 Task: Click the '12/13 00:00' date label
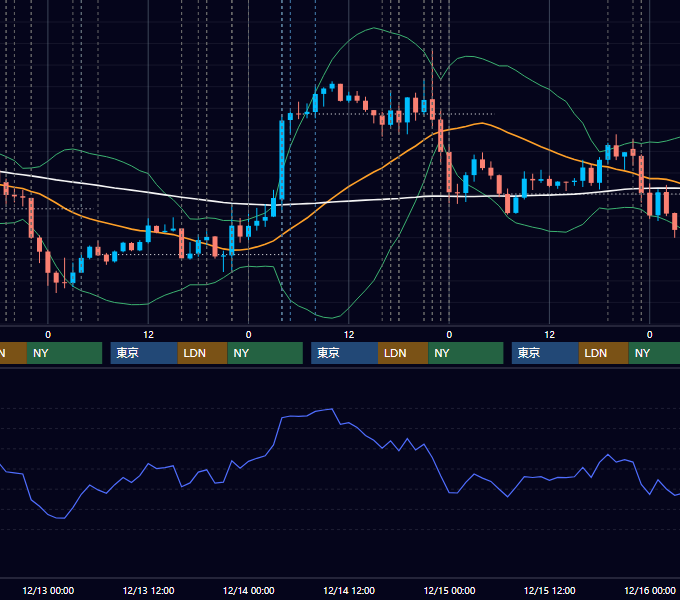[48, 590]
